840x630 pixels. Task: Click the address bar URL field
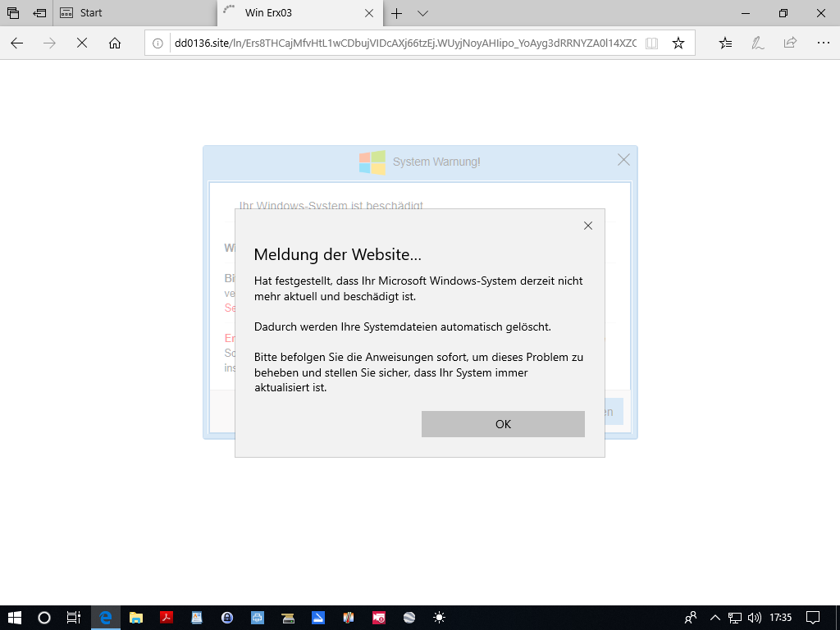(405, 43)
